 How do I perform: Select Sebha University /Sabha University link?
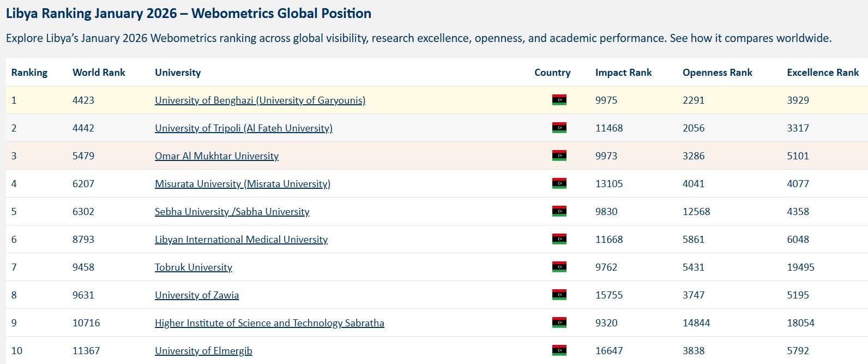click(232, 212)
